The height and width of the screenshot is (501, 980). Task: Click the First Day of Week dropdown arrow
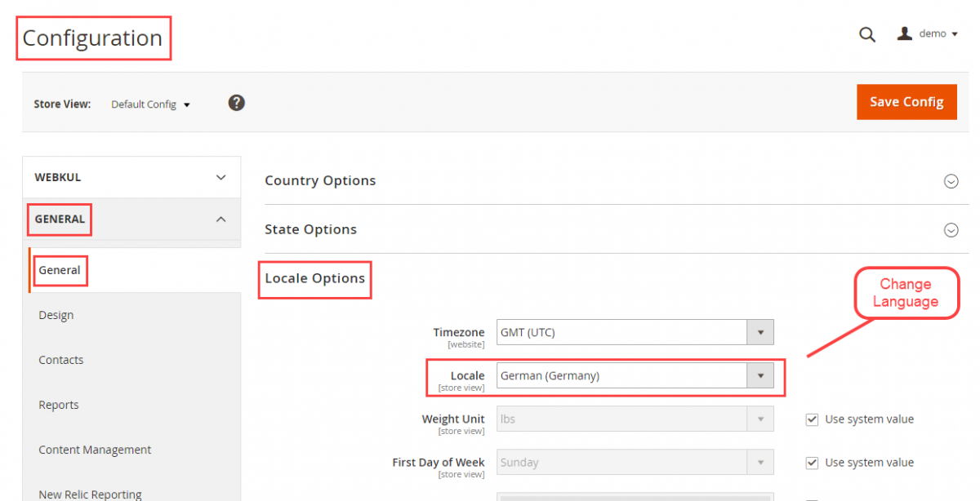click(760, 462)
